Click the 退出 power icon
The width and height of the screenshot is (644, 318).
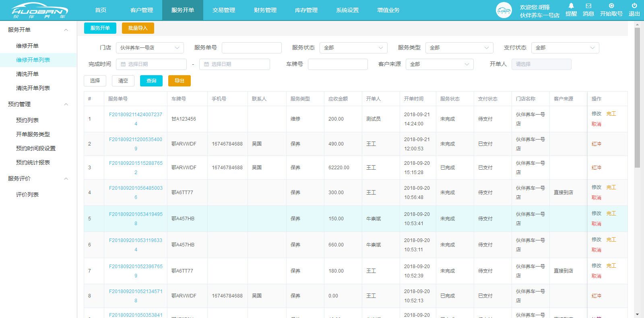(x=634, y=6)
